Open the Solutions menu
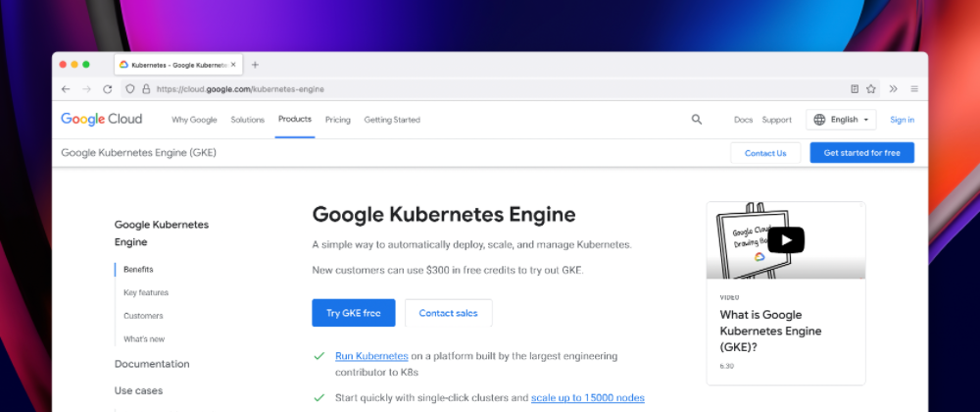 [x=248, y=120]
